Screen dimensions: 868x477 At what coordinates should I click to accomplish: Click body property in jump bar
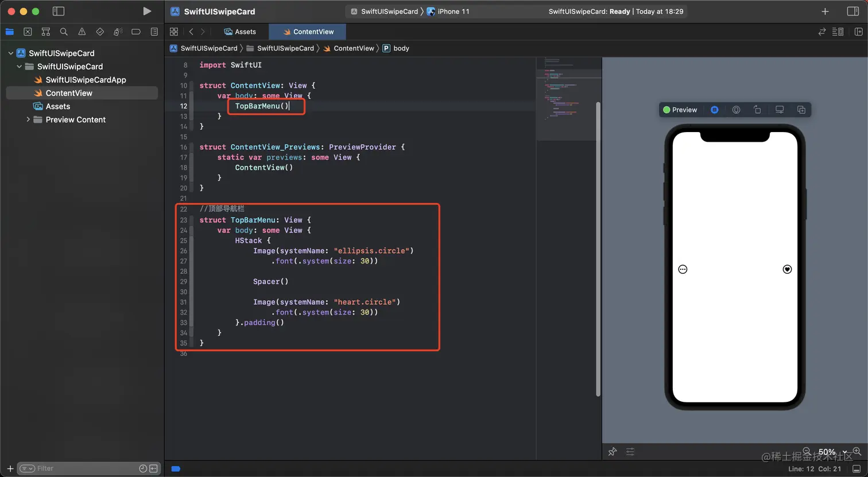point(396,48)
